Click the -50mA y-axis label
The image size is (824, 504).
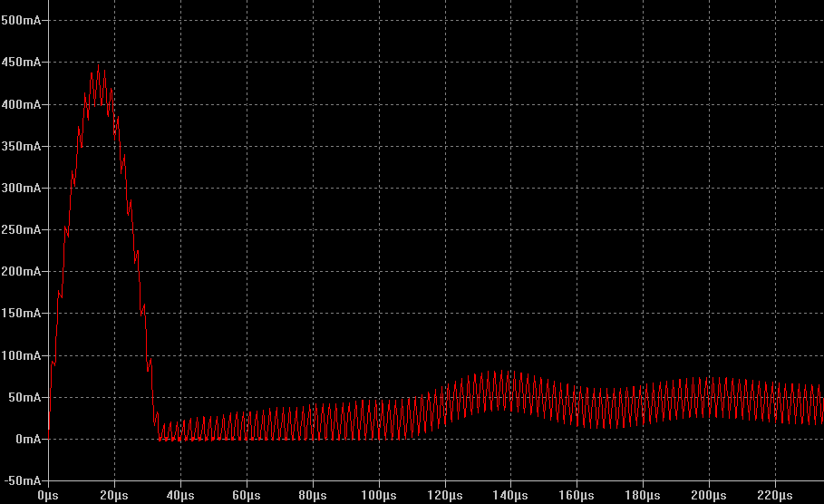tap(23, 480)
